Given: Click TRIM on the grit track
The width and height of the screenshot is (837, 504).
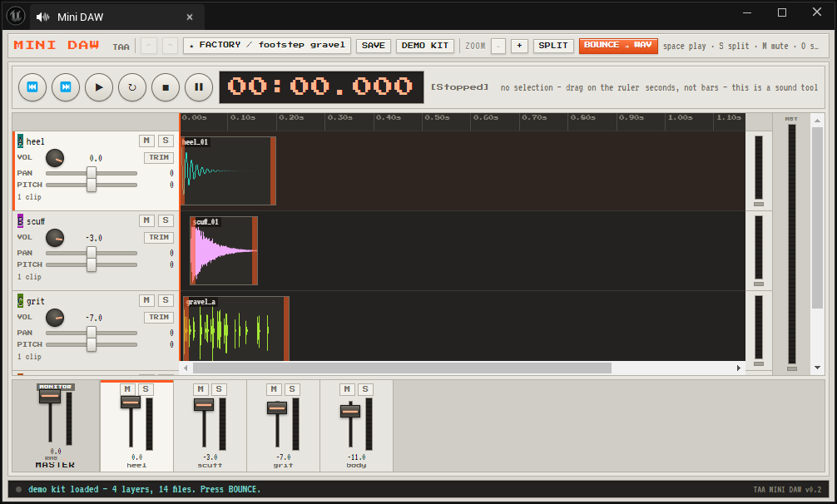Looking at the screenshot, I should click(159, 318).
